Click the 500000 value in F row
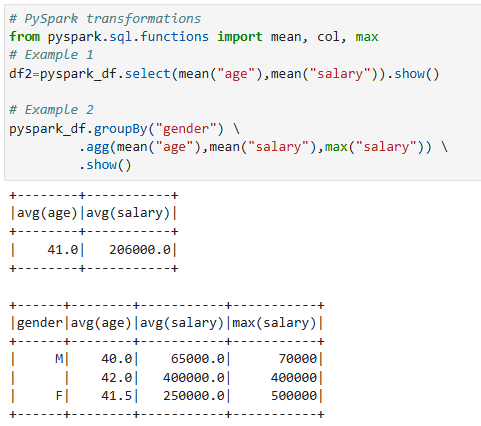Screen dimensions: 481x426 [294, 396]
